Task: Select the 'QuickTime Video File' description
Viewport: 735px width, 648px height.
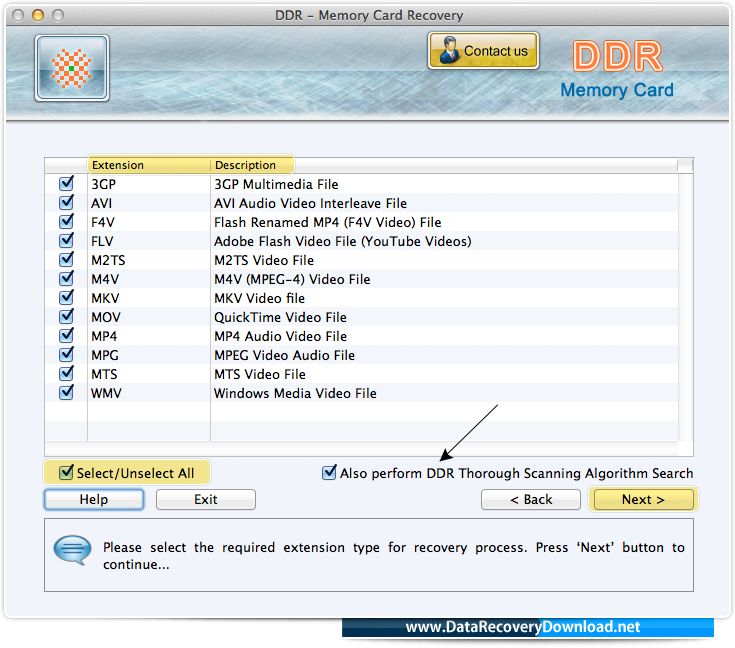Action: (x=280, y=317)
